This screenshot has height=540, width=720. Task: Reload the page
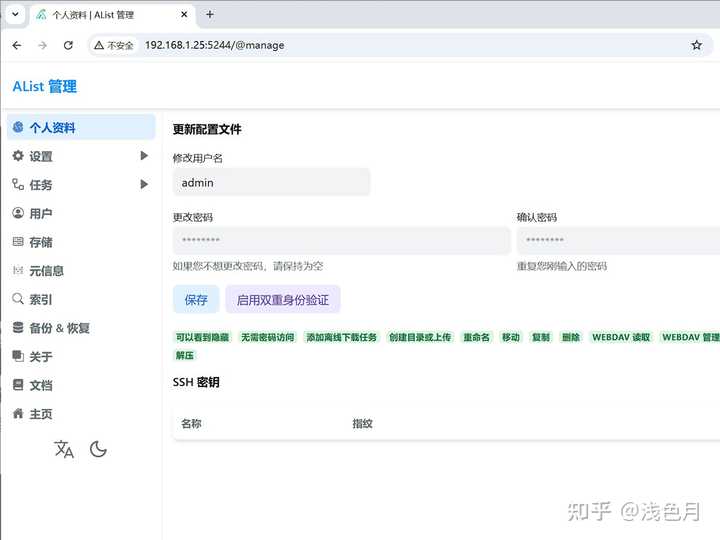(x=68, y=45)
